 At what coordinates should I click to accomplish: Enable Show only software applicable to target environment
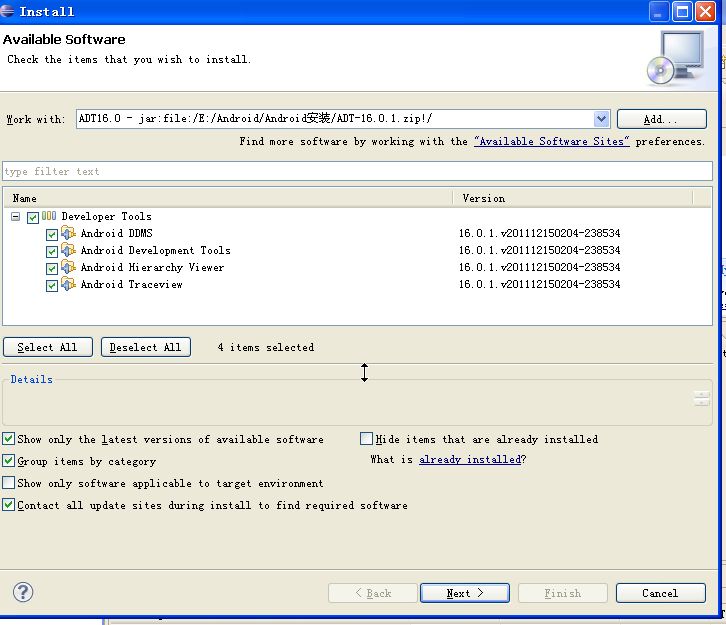click(8, 483)
